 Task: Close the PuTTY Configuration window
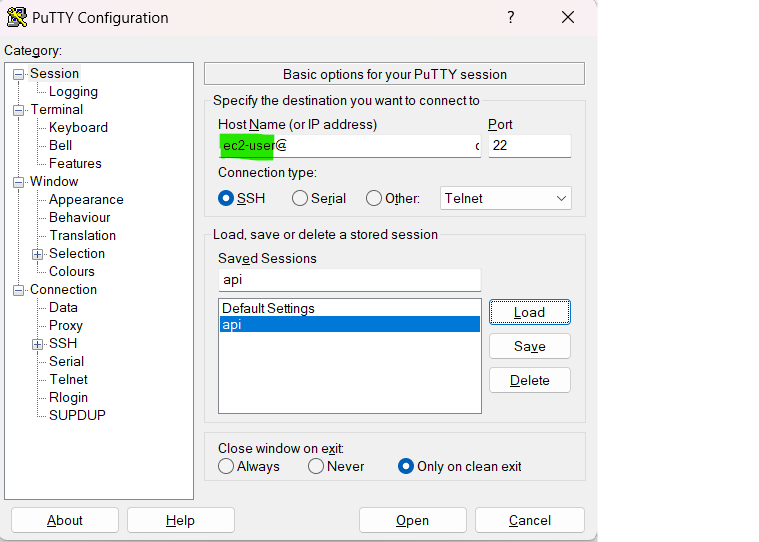pos(568,17)
